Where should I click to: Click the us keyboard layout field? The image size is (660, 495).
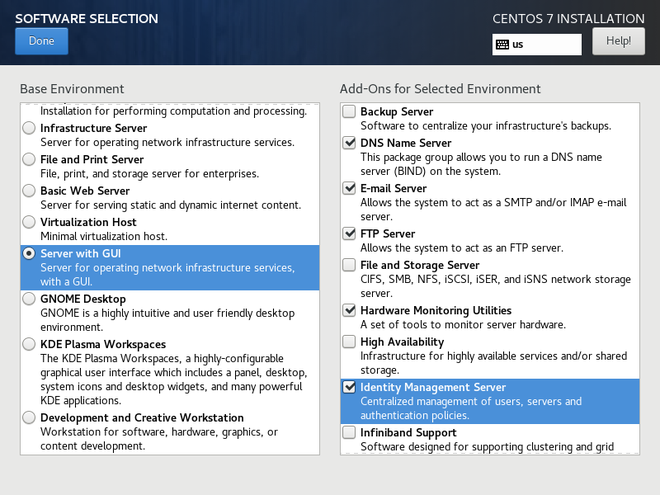click(x=543, y=45)
